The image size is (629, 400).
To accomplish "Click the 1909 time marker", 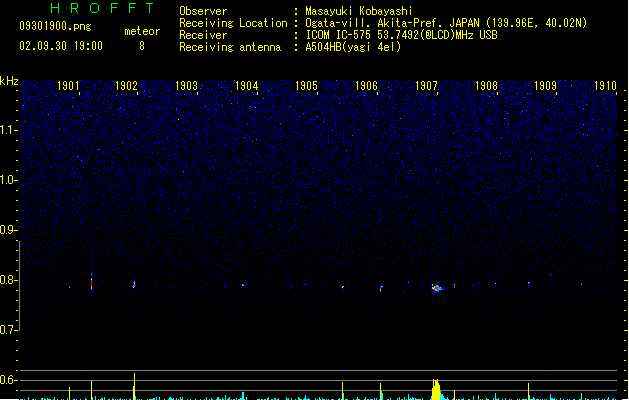I will 546,86.
